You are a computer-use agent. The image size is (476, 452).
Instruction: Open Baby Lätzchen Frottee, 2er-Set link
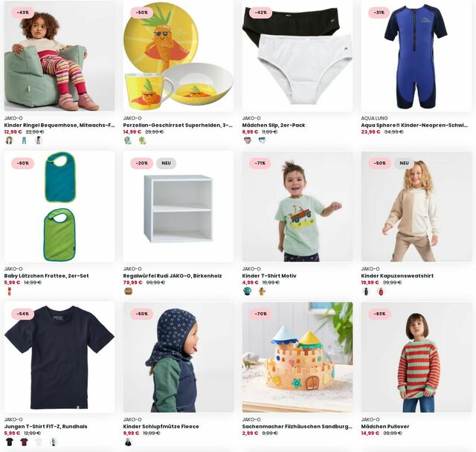coord(46,276)
